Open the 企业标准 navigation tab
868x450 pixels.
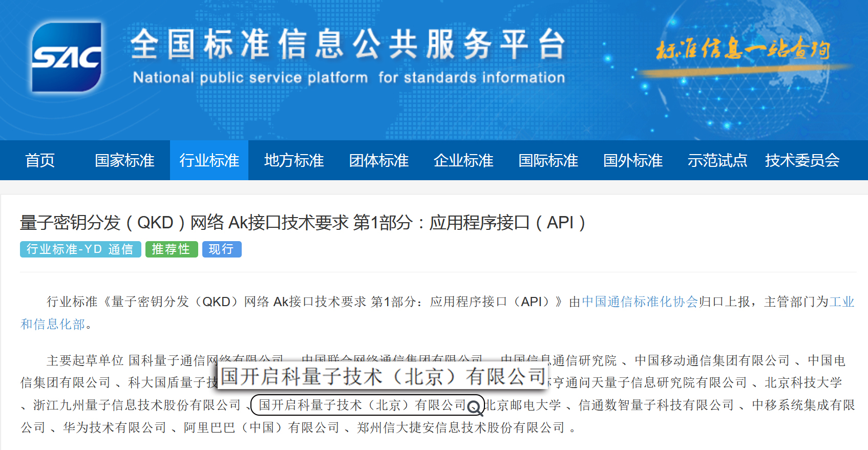pyautogui.click(x=463, y=160)
